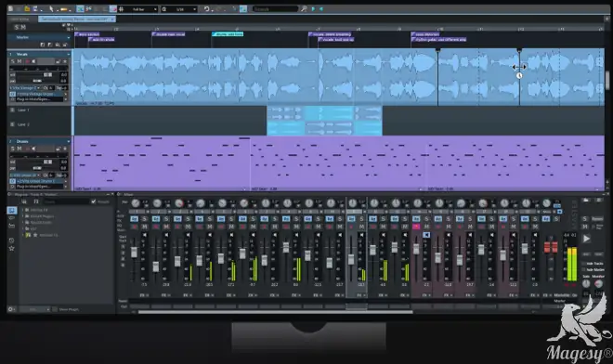
Task: Switch to the highlighted project tab
Action: tap(76, 19)
